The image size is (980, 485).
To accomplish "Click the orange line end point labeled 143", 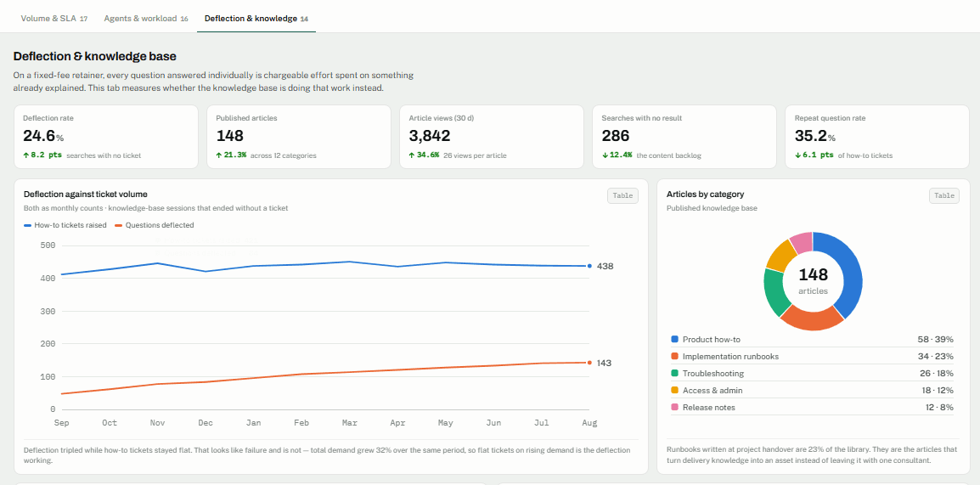I will 589,363.
